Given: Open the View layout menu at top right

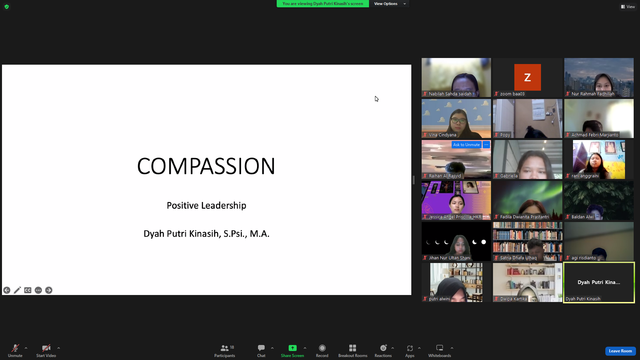Looking at the screenshot, I should point(628,7).
